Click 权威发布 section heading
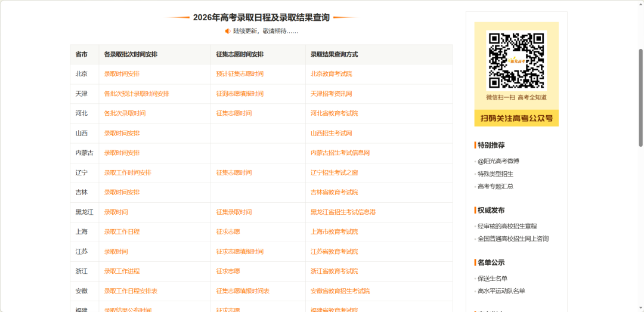The image size is (644, 312). (491, 210)
